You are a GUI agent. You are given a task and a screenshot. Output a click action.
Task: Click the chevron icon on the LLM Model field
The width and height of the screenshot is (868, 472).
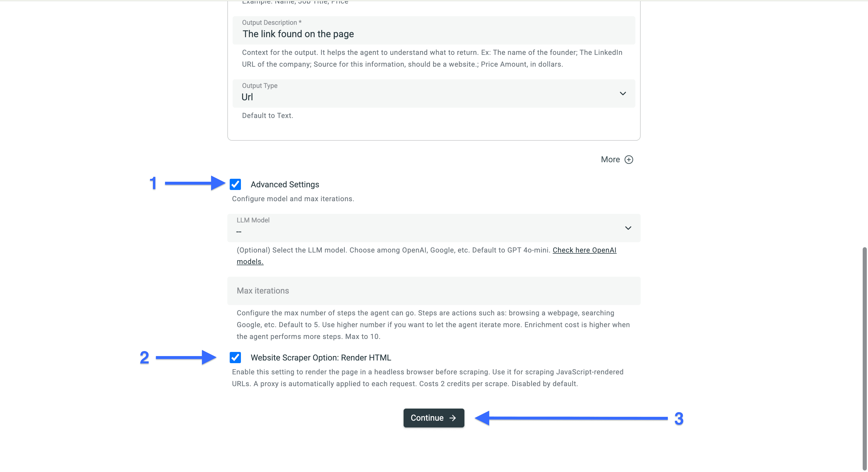coord(628,228)
